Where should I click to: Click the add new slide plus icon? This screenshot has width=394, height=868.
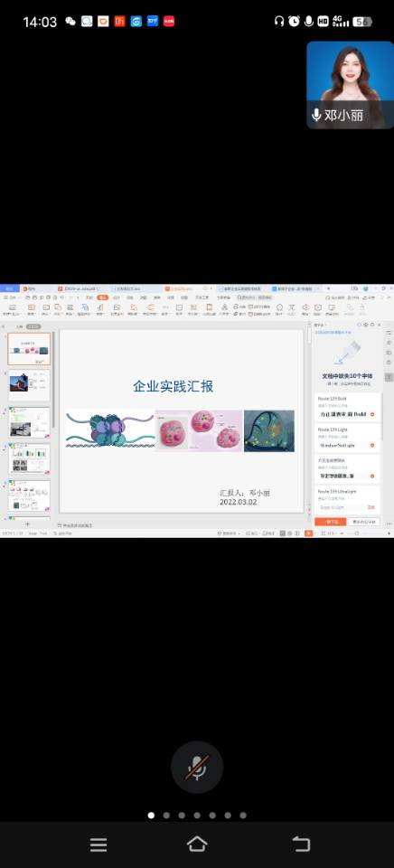tap(28, 524)
